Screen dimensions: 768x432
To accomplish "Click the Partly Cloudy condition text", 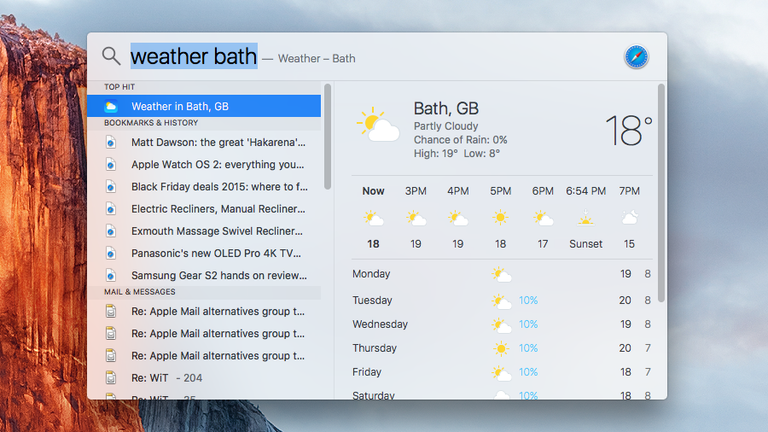I will pyautogui.click(x=446, y=126).
